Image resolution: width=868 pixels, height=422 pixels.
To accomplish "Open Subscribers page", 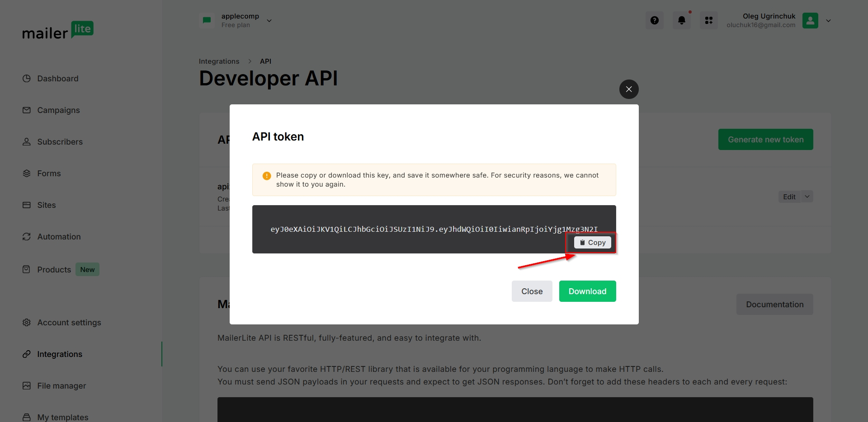I will 60,142.
